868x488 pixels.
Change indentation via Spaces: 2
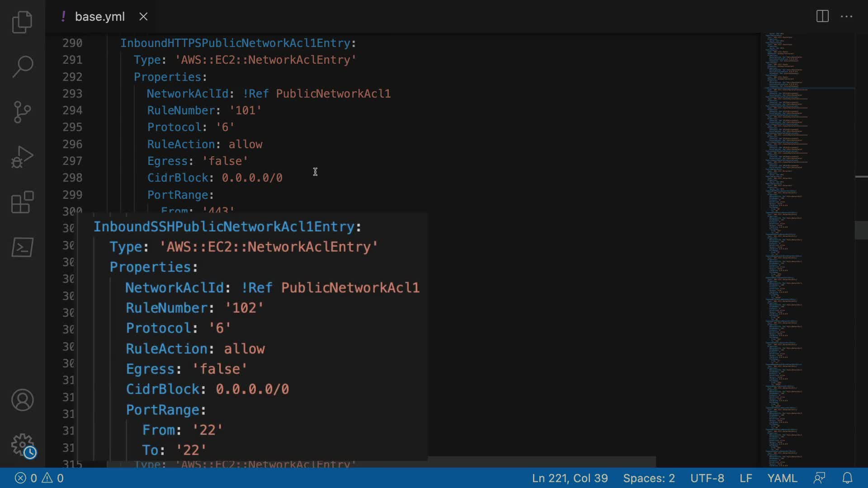649,478
